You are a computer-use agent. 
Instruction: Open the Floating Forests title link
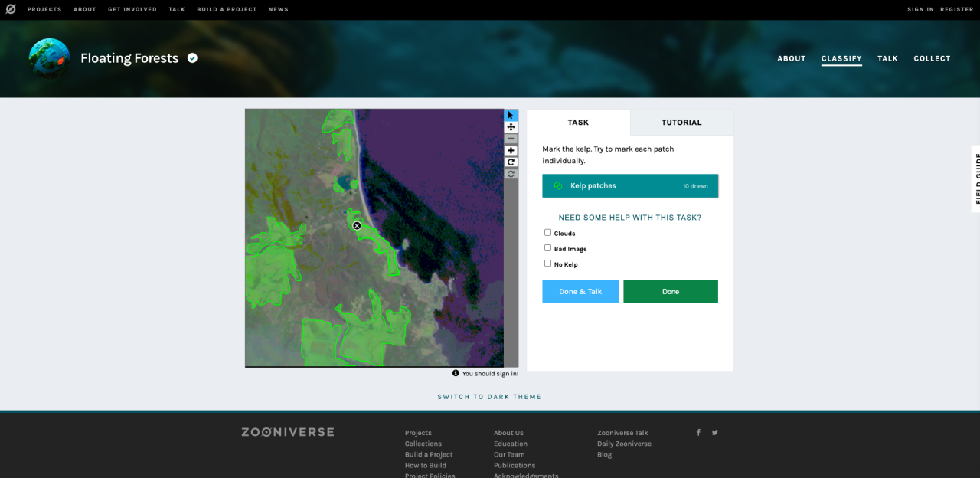[x=129, y=58]
